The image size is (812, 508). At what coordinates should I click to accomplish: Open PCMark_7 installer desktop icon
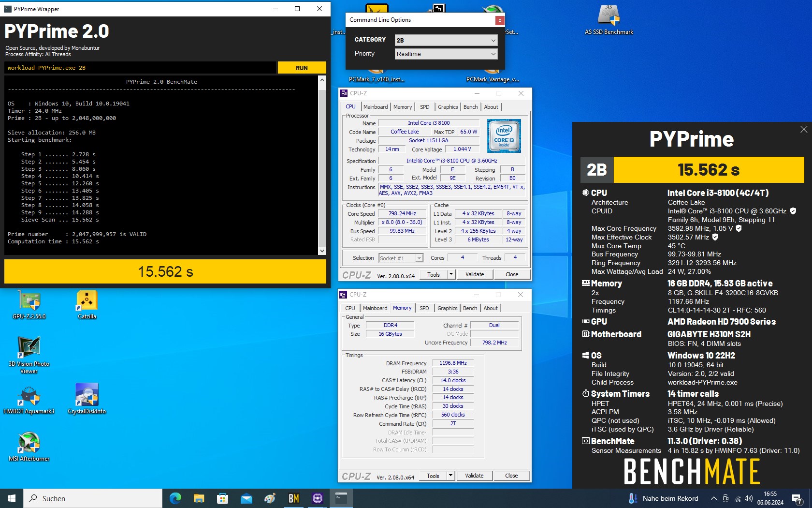point(377,75)
